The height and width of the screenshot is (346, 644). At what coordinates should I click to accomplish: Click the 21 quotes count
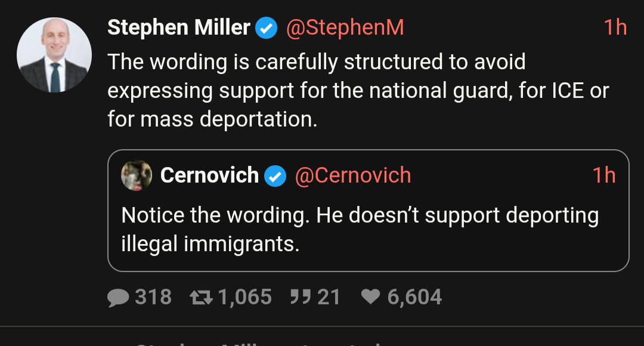[329, 296]
